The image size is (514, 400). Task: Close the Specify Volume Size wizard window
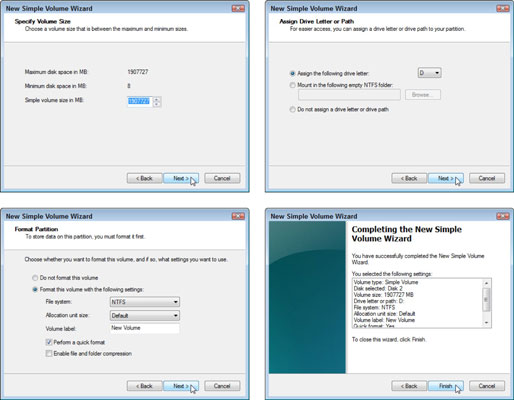238,8
